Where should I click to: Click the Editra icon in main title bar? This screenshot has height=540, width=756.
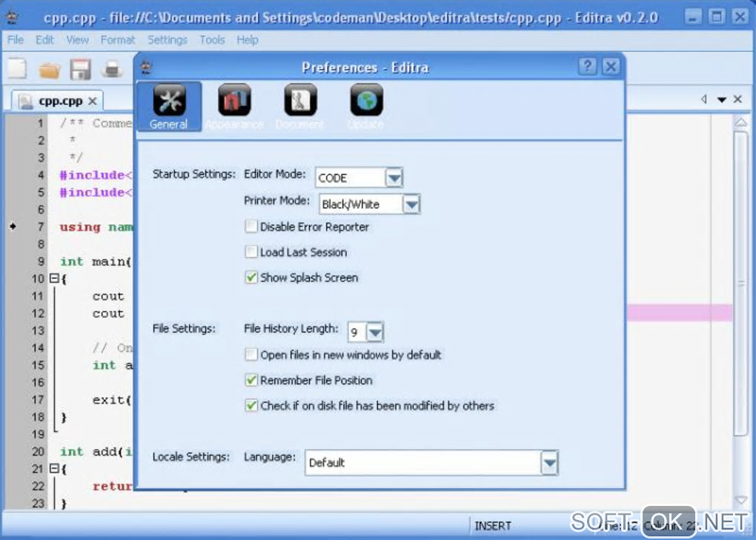12,18
